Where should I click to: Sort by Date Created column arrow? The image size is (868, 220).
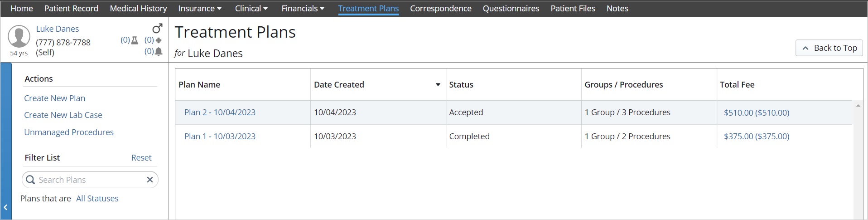tap(438, 85)
